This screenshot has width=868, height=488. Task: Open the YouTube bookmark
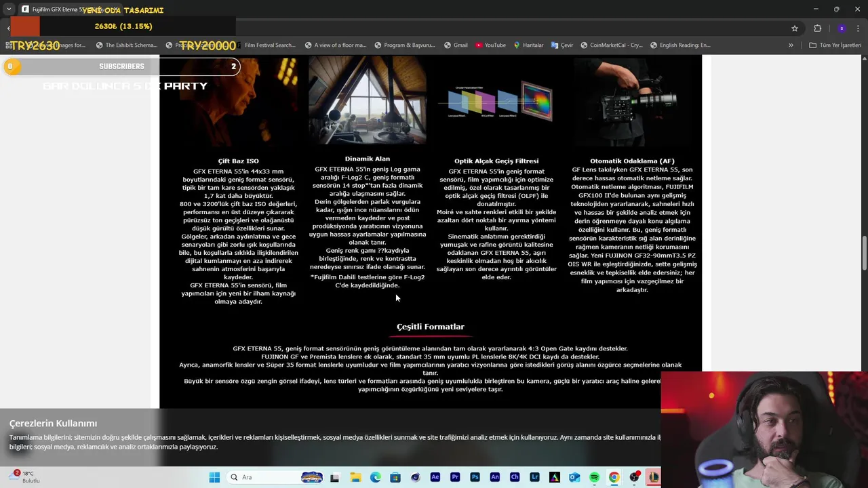point(490,45)
